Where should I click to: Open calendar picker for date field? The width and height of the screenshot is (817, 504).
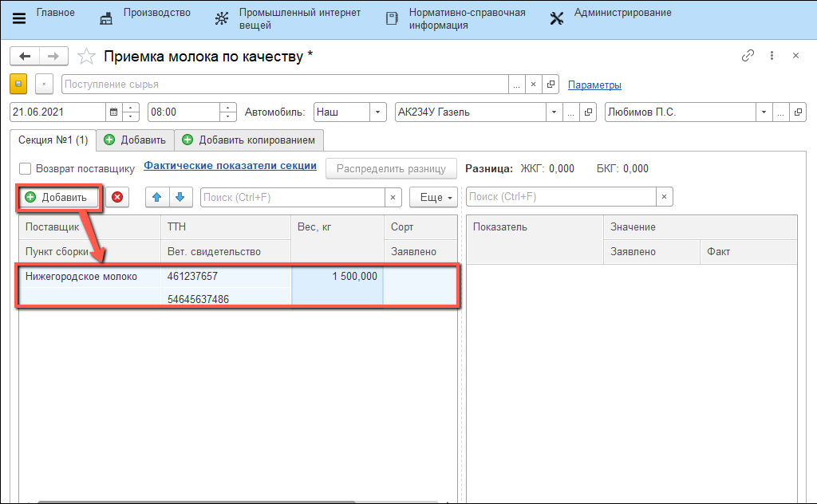[x=113, y=112]
